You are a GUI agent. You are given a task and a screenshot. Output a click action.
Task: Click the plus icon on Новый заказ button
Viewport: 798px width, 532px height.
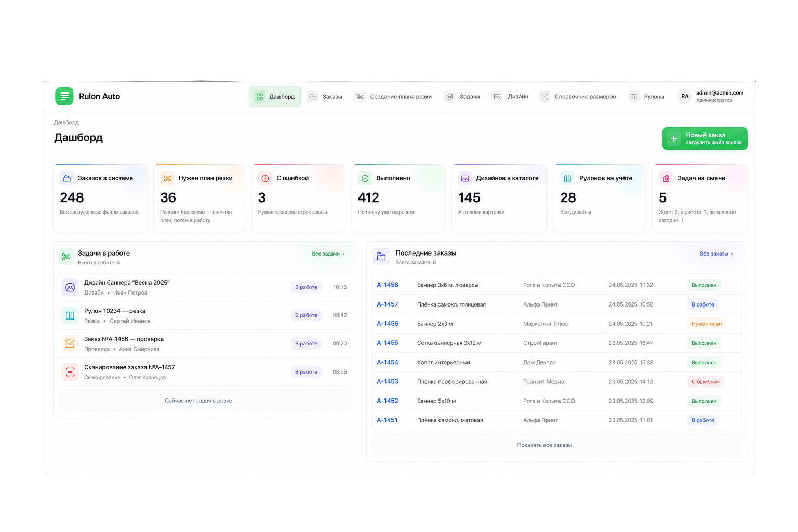point(674,139)
